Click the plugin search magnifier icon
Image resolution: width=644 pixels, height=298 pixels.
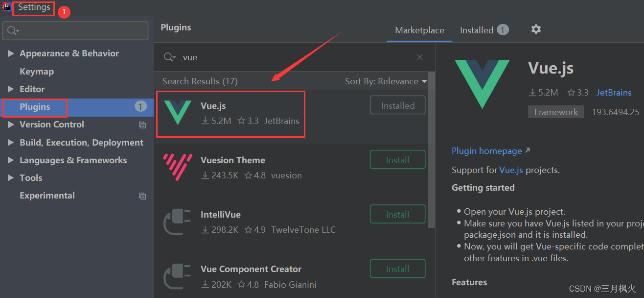169,57
